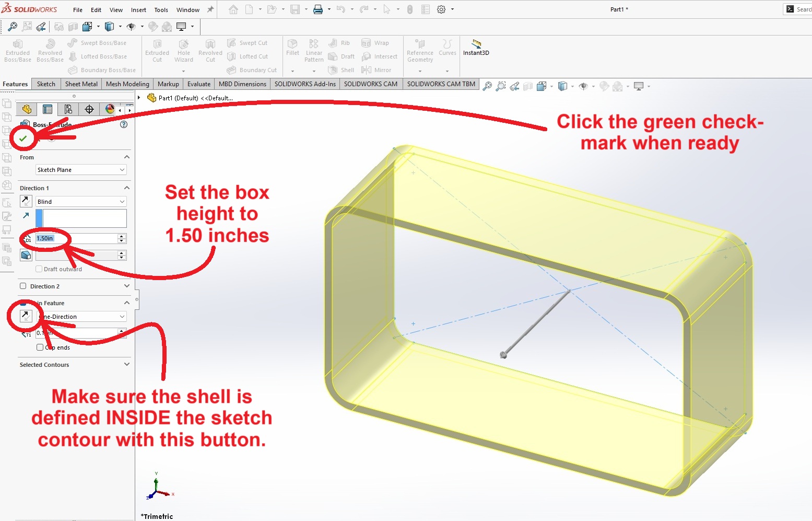
Task: Click the Boss-Extrude help question mark icon
Action: point(124,124)
